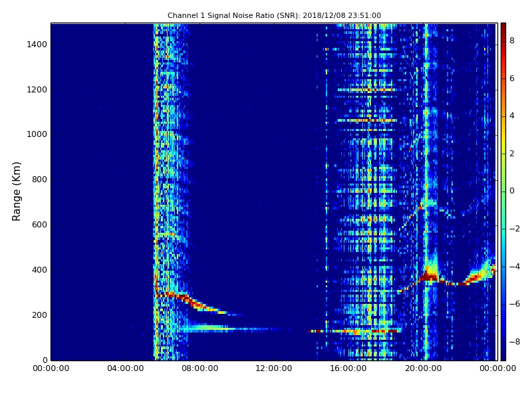532x399 pixels.
Task: Click colorbar value −6 label
Action: click(515, 304)
